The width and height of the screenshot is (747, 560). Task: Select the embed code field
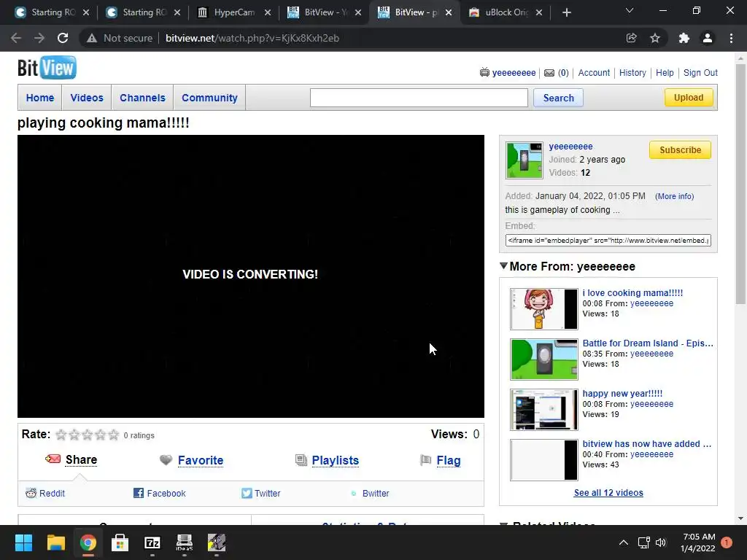[608, 241]
